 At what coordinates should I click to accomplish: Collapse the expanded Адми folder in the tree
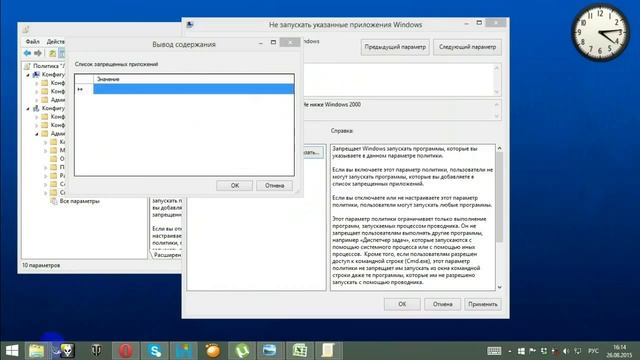click(37, 134)
